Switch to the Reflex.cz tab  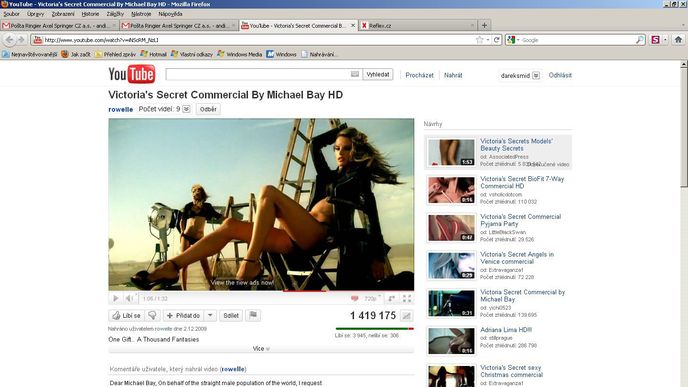[x=418, y=25]
